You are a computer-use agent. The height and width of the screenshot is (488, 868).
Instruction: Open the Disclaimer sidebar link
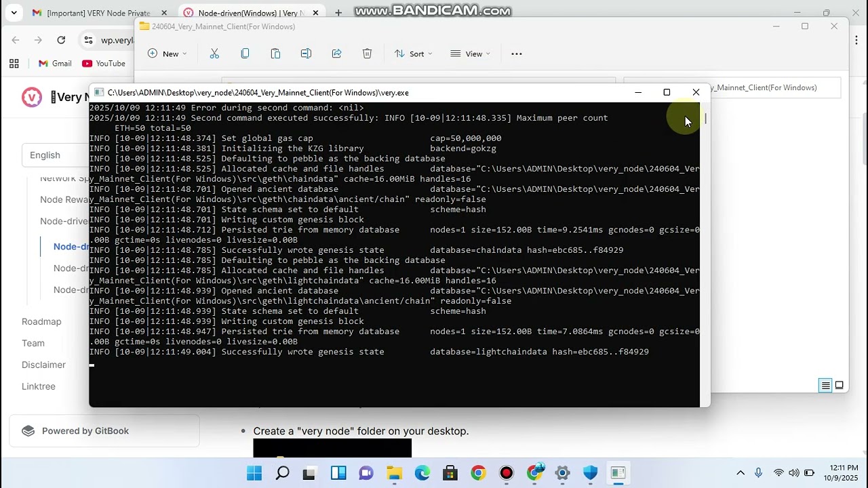click(x=43, y=365)
